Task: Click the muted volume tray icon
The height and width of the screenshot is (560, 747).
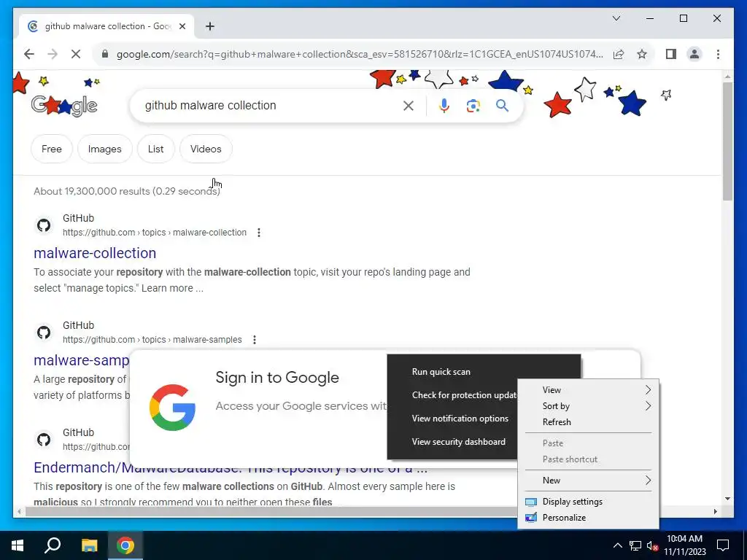Action: (x=652, y=545)
